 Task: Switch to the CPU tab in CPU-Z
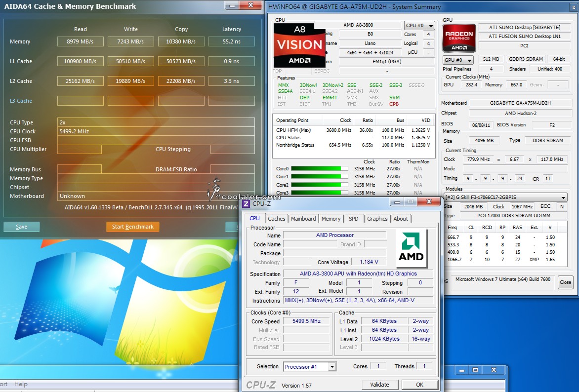click(x=255, y=219)
